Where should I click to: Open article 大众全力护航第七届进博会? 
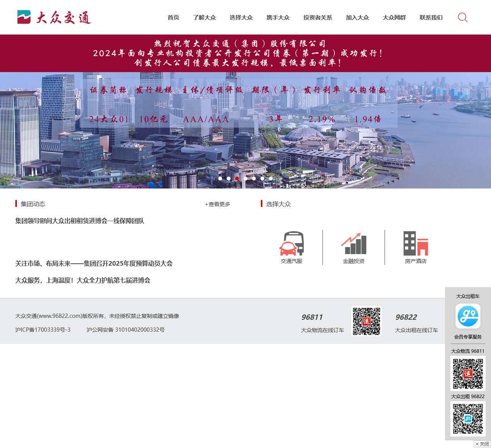tap(83, 280)
